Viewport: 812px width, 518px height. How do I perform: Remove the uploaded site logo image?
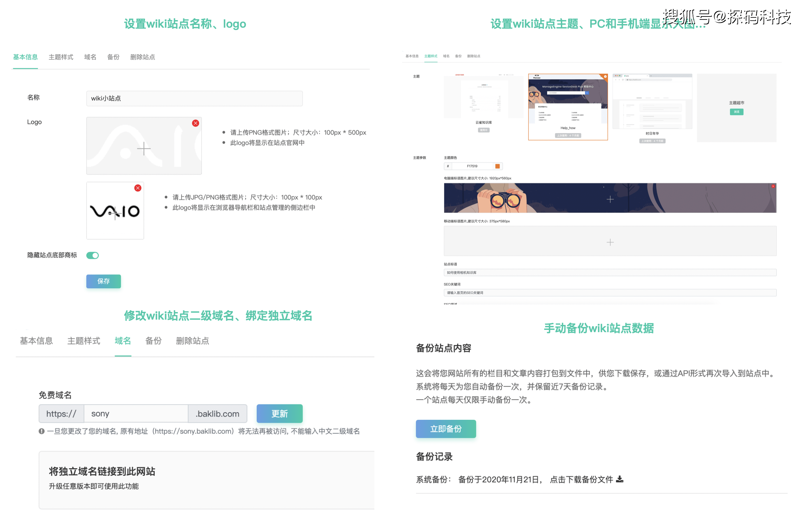click(x=195, y=123)
